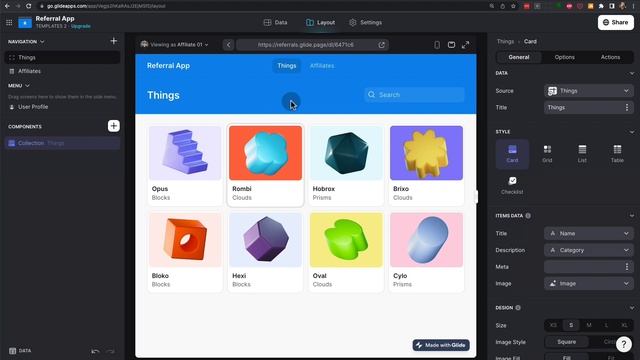The width and height of the screenshot is (640, 360).
Task: Switch to the Data tab
Action: pos(276,22)
